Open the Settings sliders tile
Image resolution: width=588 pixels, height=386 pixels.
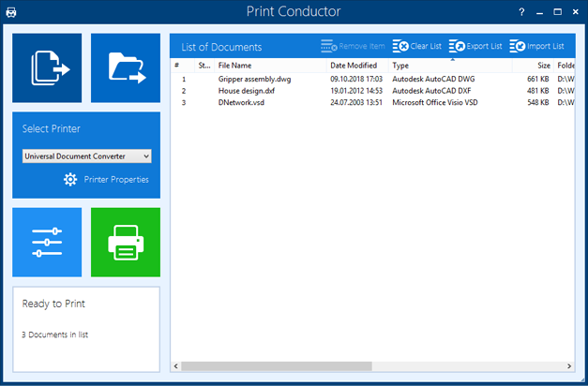click(47, 243)
